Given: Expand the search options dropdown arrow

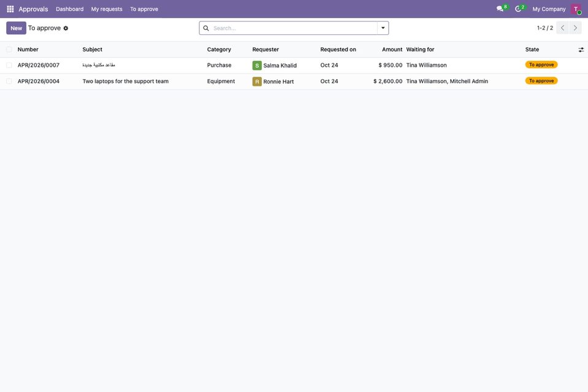Looking at the screenshot, I should coord(383,28).
